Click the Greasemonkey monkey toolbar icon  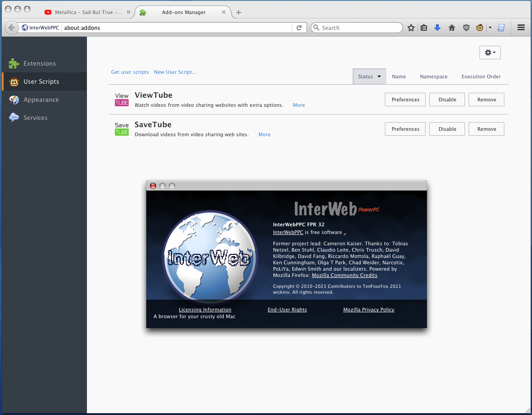click(x=479, y=28)
